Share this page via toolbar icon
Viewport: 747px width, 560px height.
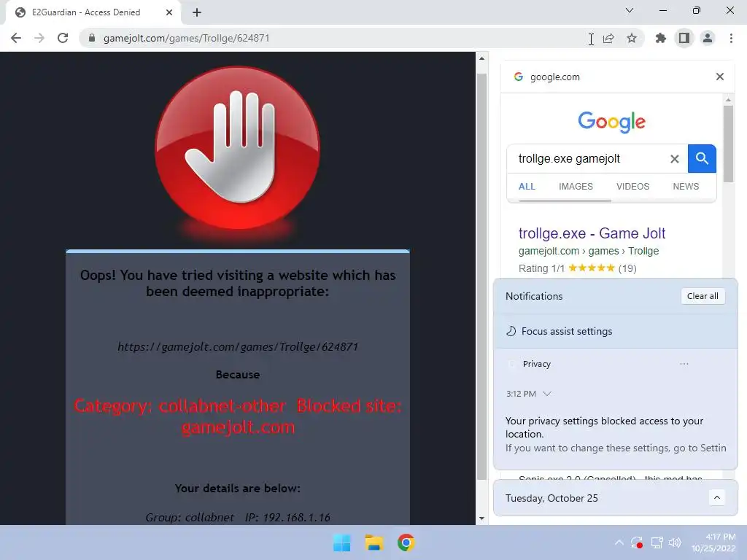(608, 39)
